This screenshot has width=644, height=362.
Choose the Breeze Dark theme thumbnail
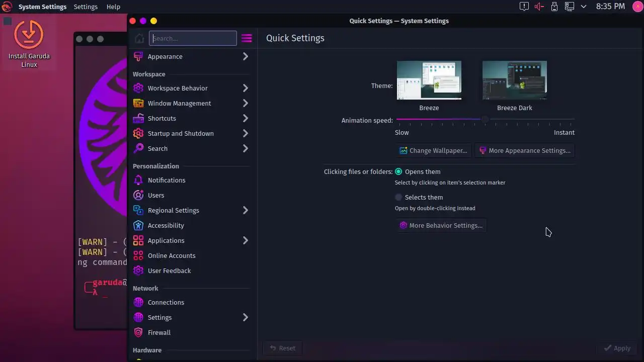[x=514, y=80]
